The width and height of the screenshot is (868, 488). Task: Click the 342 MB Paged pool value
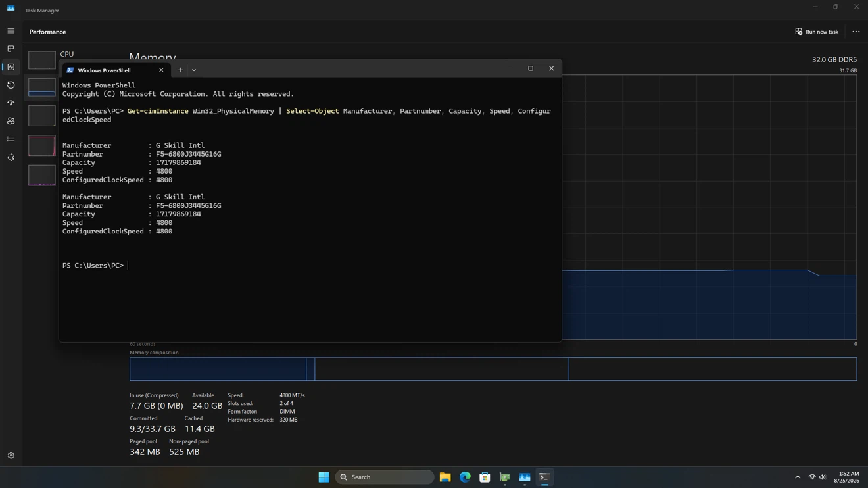[x=145, y=452]
